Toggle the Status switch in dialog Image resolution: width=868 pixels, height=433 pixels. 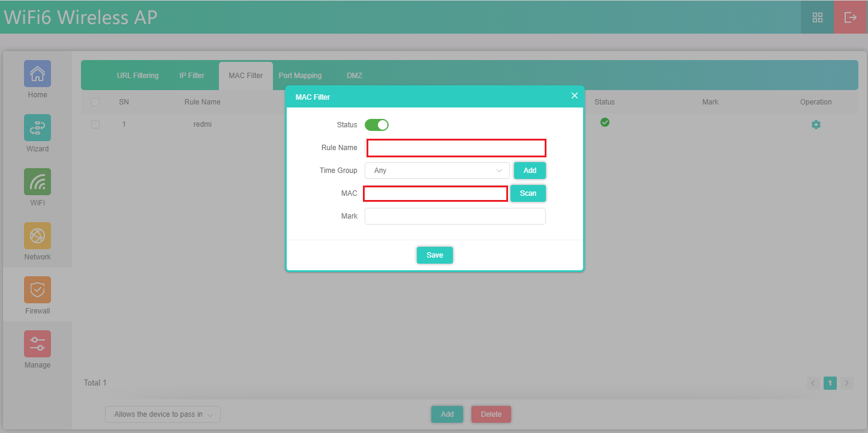(377, 125)
